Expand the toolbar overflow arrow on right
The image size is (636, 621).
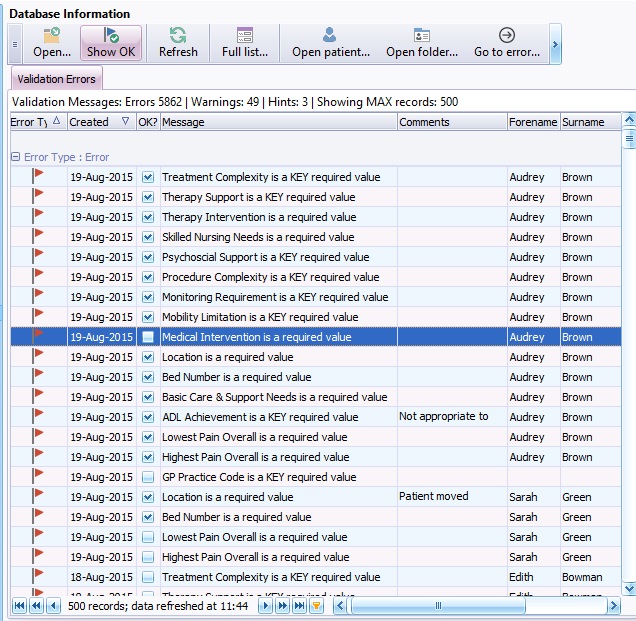click(555, 44)
